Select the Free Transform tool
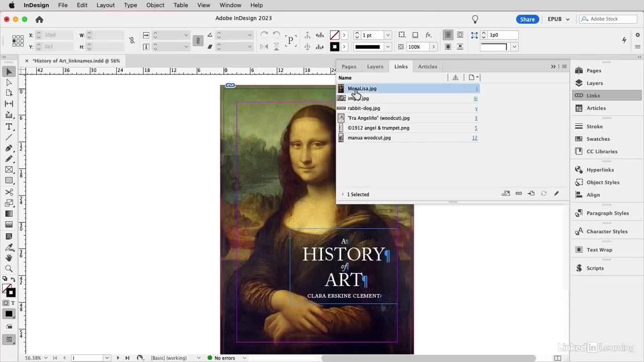Image resolution: width=644 pixels, height=362 pixels. point(9,203)
